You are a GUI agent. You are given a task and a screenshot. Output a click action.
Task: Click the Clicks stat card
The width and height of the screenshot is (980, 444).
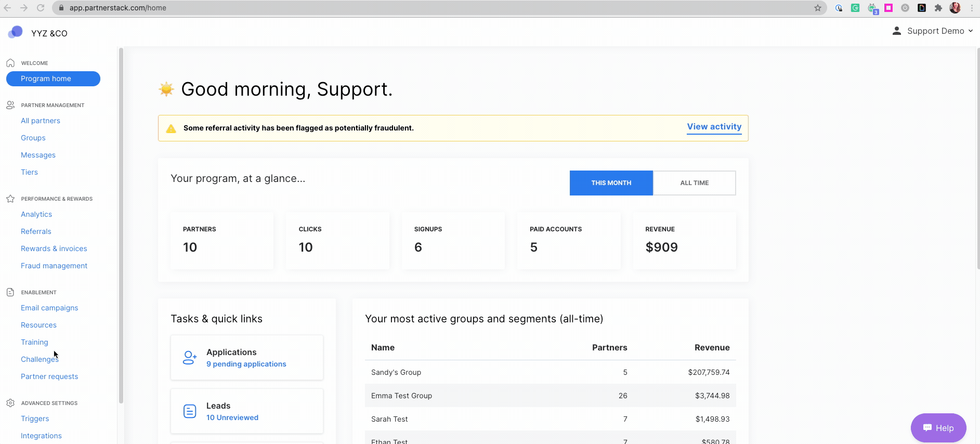[337, 240]
